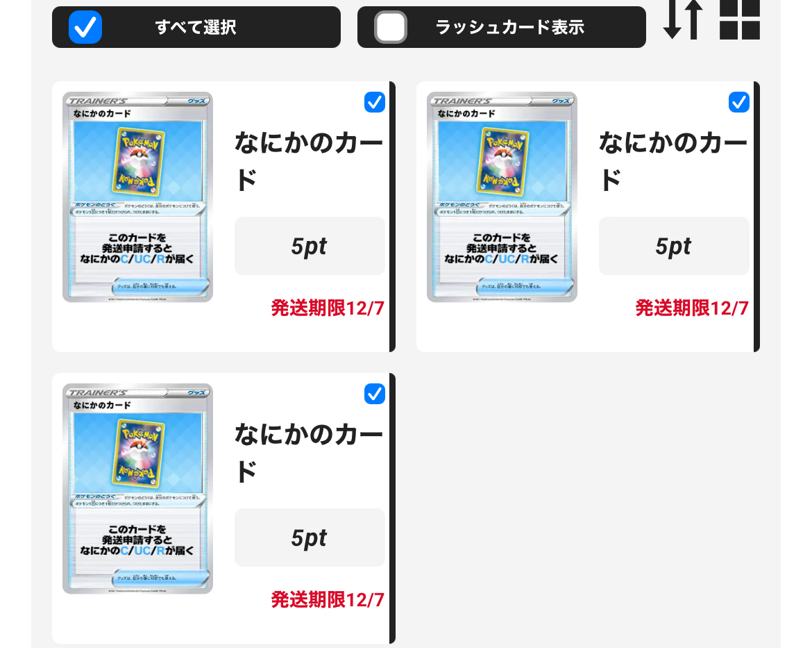The width and height of the screenshot is (812, 648).
Task: Open top-right なにかのカード thumbnail image
Action: tap(502, 197)
